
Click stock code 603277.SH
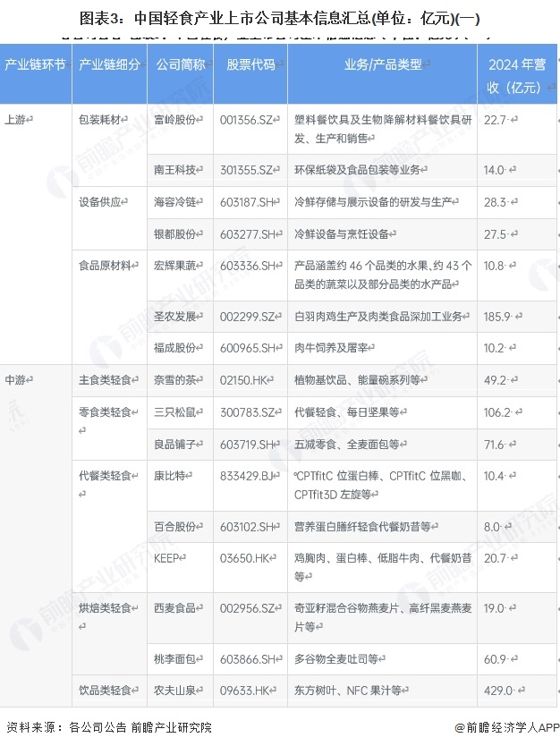pos(250,234)
